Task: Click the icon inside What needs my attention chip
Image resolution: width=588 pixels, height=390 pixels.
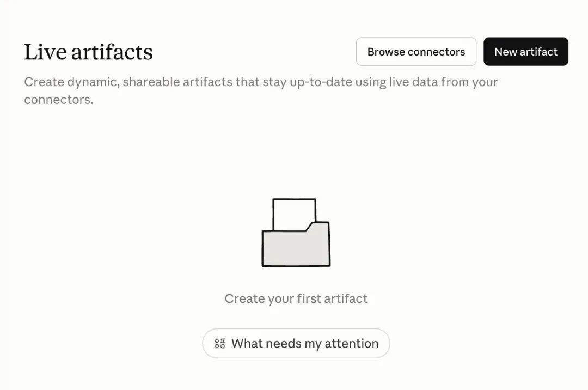Action: point(219,343)
